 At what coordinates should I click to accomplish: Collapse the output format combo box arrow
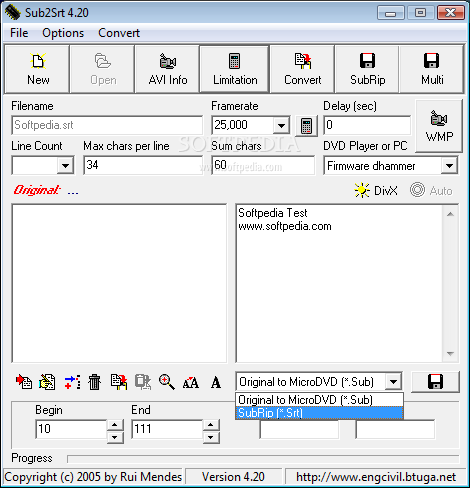point(393,382)
